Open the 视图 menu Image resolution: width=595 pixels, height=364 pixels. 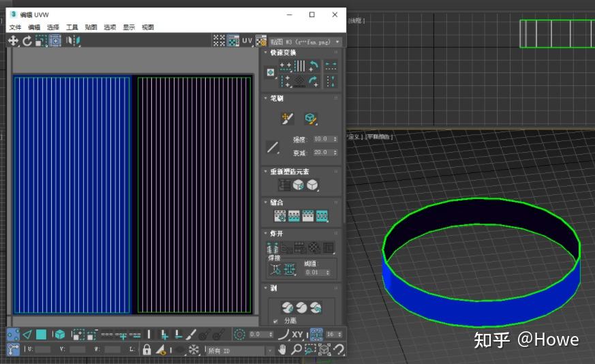tap(148, 27)
